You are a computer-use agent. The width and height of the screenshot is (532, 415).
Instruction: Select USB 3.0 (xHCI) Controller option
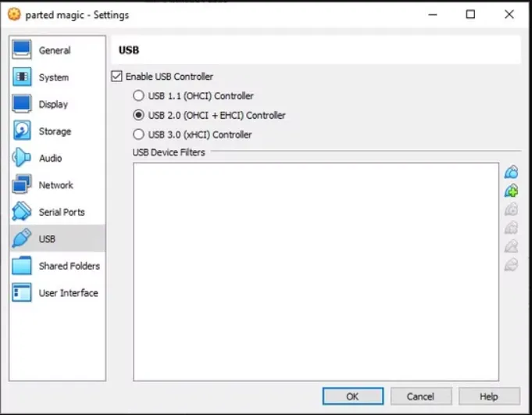139,134
